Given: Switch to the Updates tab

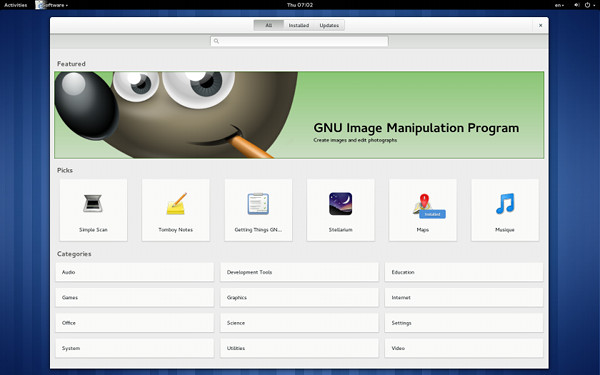Looking at the screenshot, I should click(x=329, y=25).
